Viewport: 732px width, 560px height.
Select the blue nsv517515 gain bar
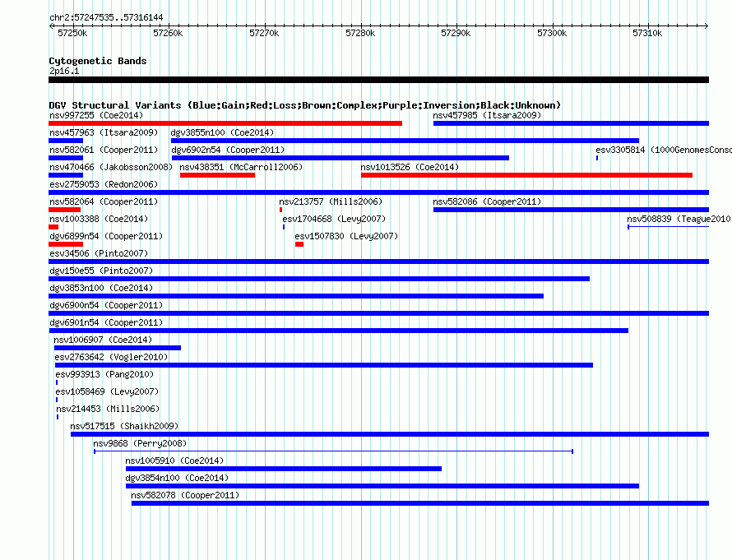pyautogui.click(x=390, y=434)
